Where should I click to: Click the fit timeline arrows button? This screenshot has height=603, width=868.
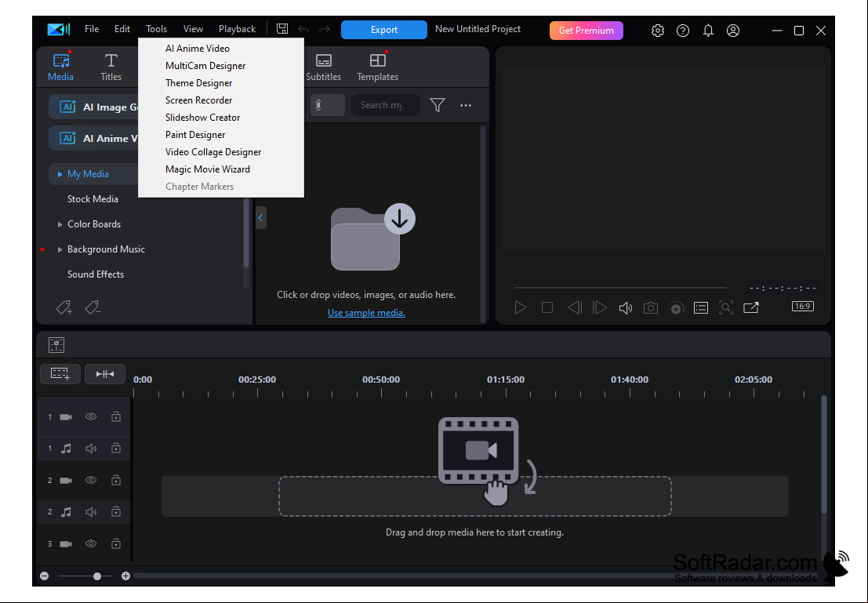tap(104, 374)
